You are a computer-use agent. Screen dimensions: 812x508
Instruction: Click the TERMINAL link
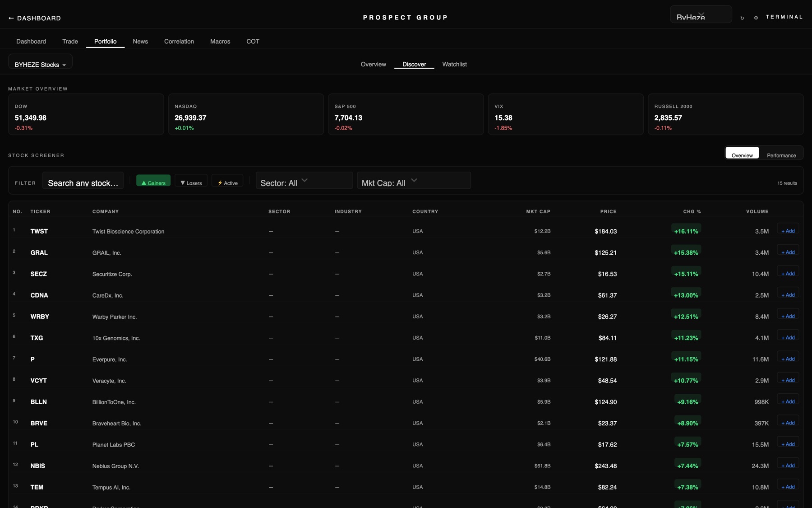coord(784,17)
